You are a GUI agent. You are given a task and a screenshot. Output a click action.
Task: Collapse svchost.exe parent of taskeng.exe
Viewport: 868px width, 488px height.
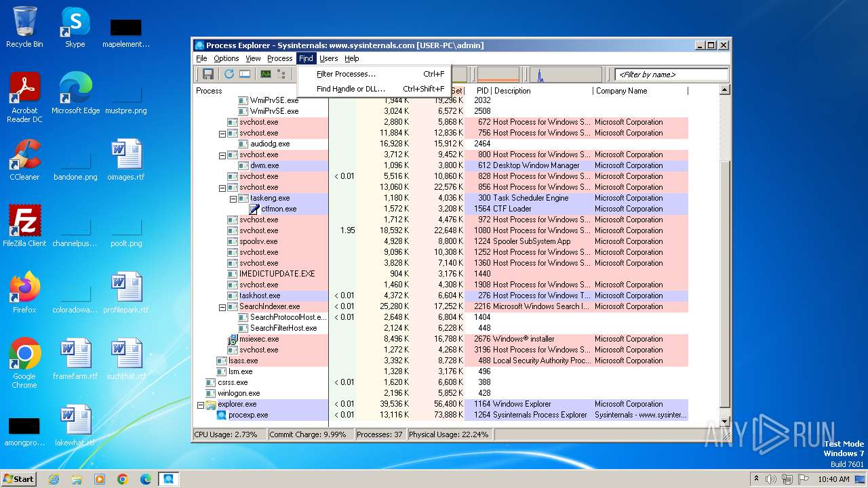(x=222, y=188)
